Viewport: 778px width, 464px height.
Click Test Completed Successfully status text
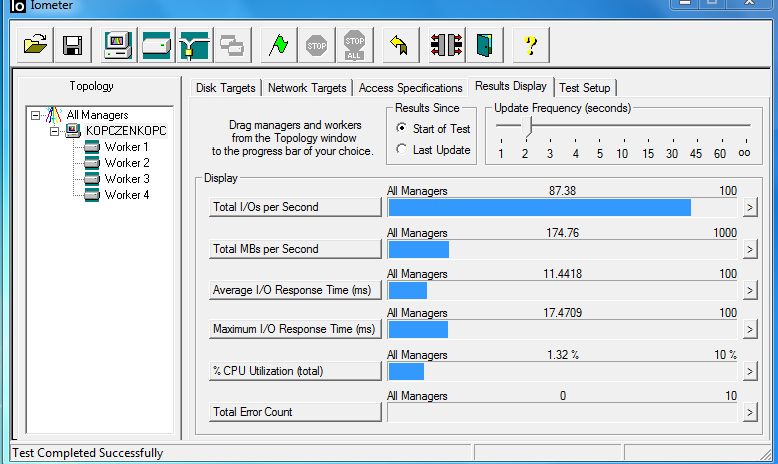(x=87, y=453)
